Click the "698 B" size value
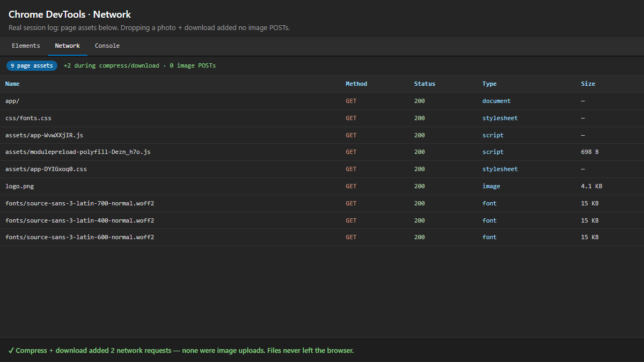Image resolution: width=644 pixels, height=362 pixels. click(x=590, y=152)
